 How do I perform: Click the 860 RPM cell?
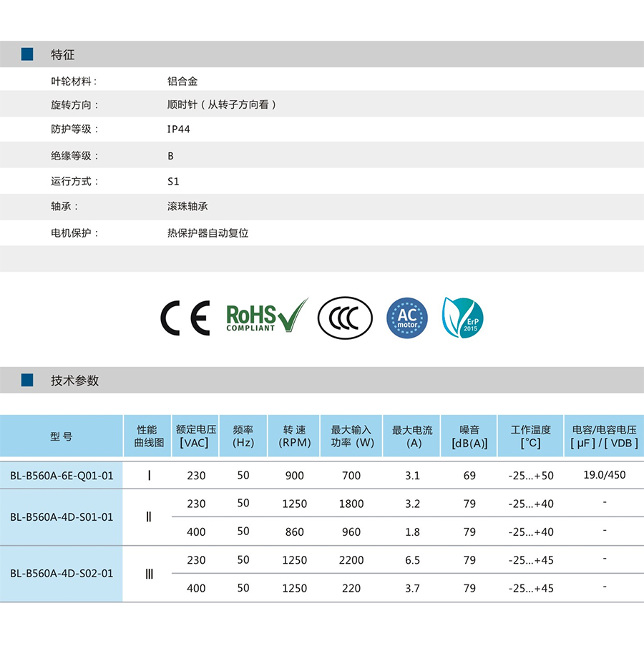294,532
